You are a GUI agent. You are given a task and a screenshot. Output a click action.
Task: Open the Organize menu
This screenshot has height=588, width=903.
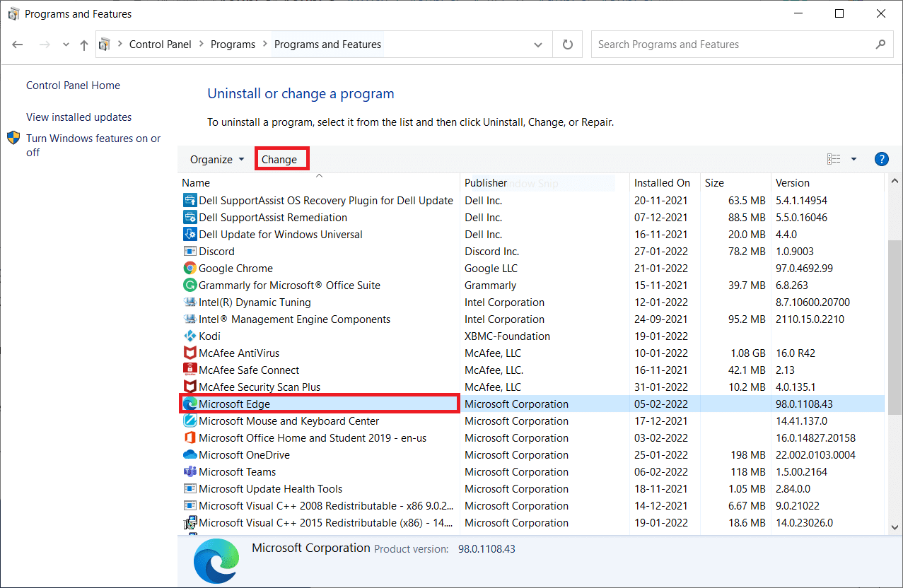(217, 160)
